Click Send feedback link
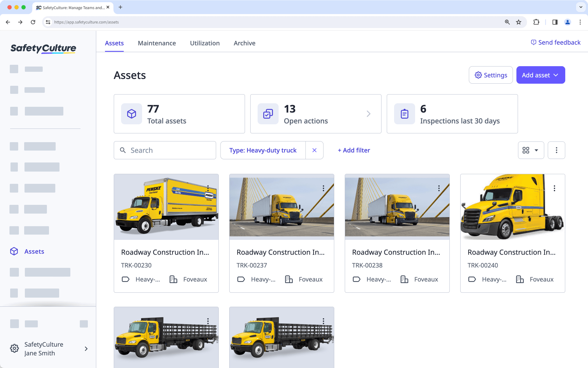This screenshot has height=368, width=588. [x=555, y=42]
